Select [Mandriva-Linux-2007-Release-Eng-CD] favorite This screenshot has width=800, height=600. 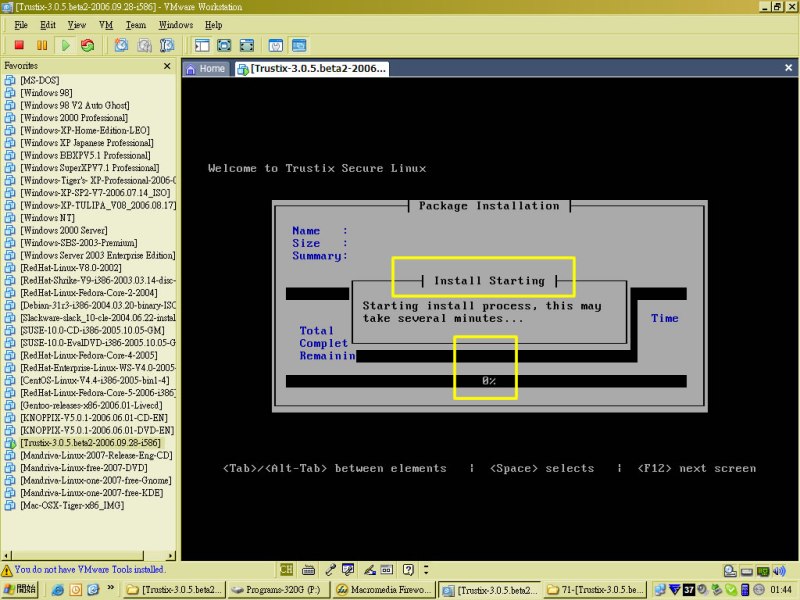(96, 455)
